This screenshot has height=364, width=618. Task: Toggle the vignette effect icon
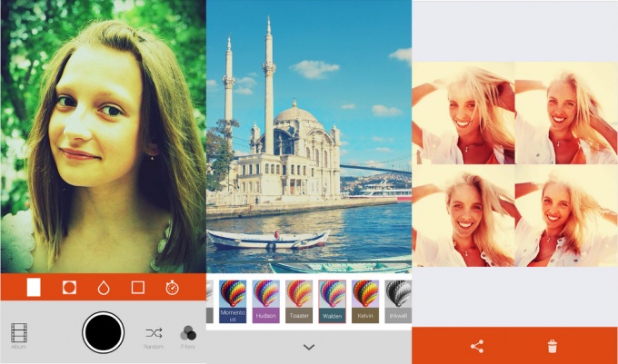(x=69, y=288)
